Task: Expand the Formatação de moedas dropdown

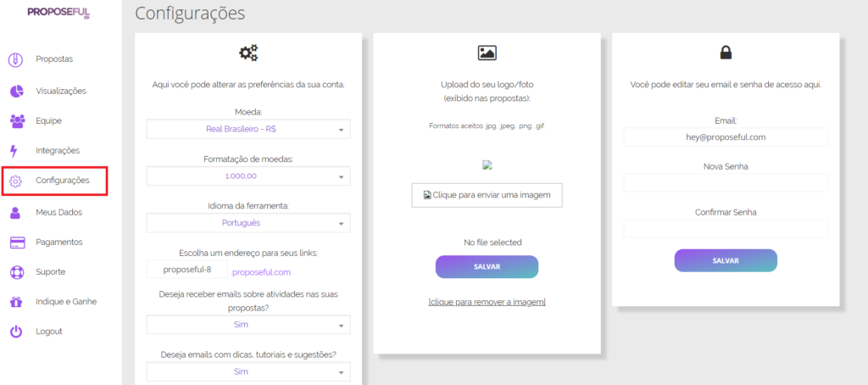Action: [x=248, y=176]
